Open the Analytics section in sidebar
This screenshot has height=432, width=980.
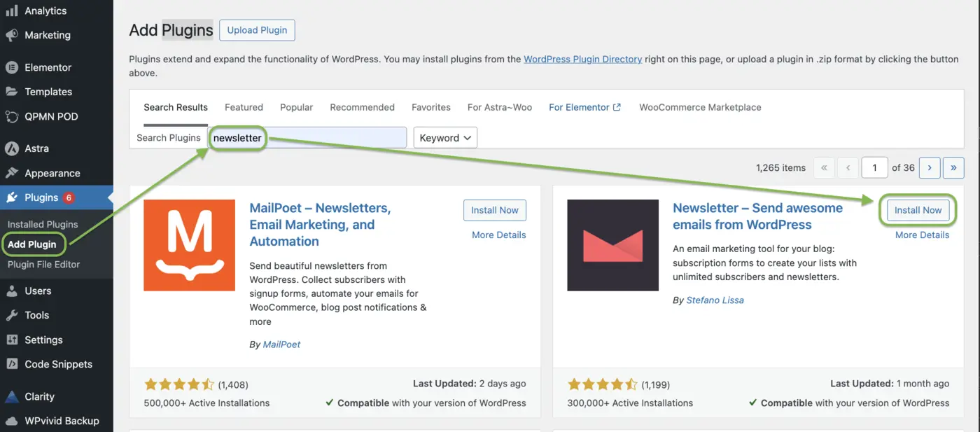pos(44,11)
